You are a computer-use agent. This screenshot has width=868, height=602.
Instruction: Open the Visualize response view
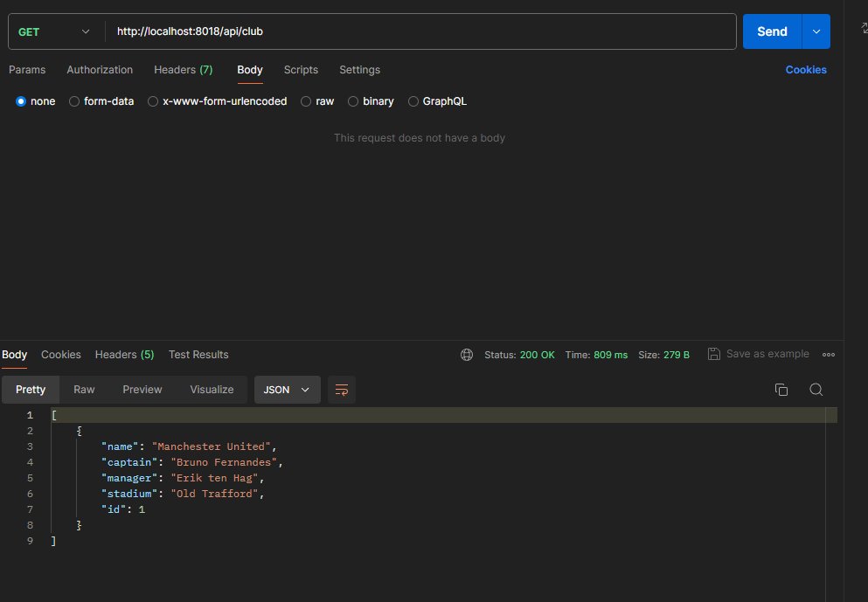coord(212,390)
